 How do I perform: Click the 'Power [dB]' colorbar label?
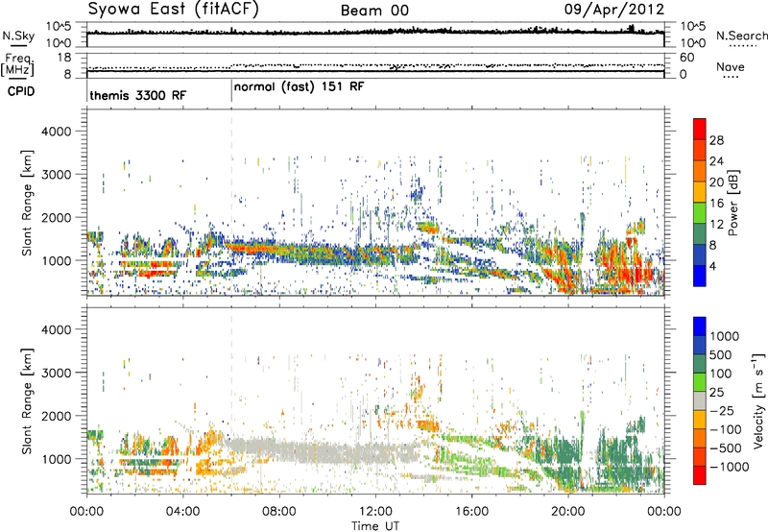733,203
